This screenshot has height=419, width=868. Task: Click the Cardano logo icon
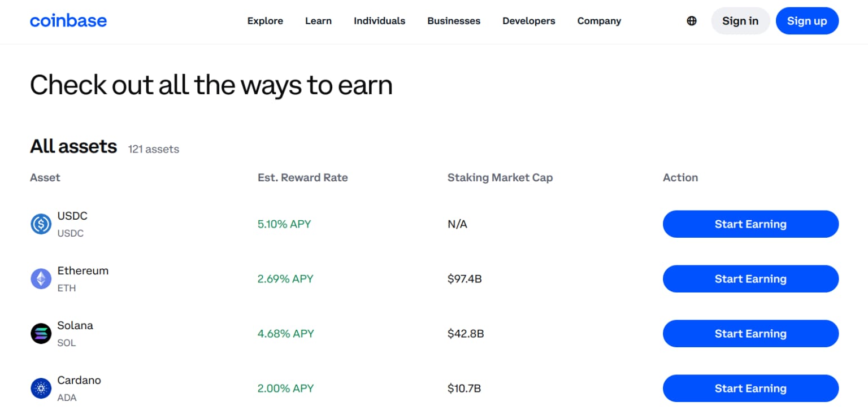pyautogui.click(x=41, y=389)
